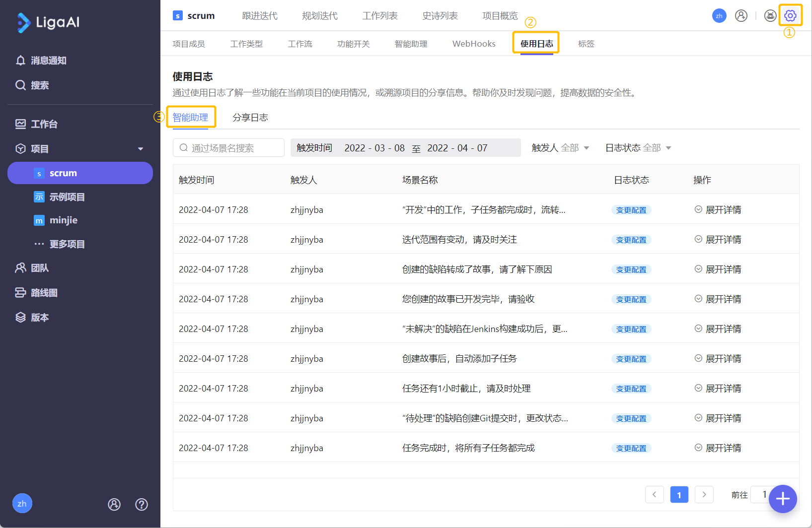Collapse the 项目 section arrow in sidebar
Viewport: 812px width, 528px height.
tap(141, 149)
